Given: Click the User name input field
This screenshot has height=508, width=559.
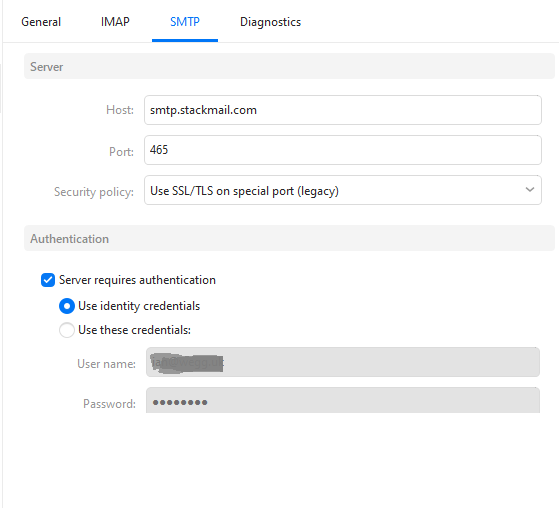Looking at the screenshot, I should (x=343, y=362).
